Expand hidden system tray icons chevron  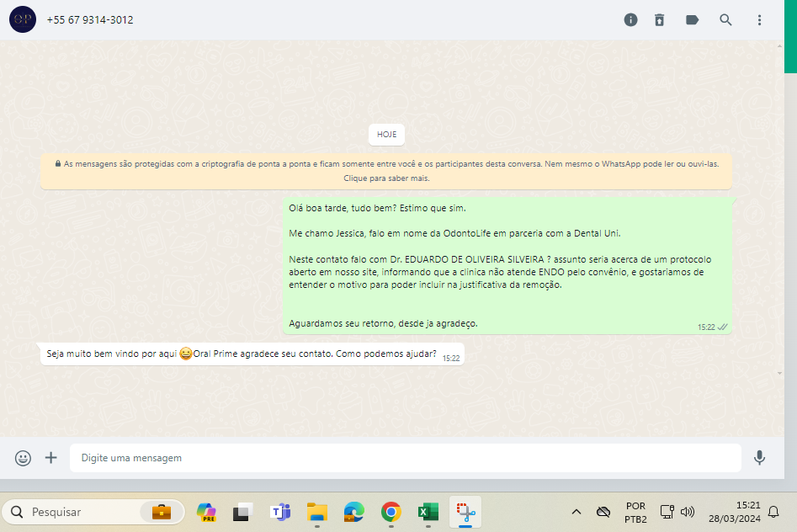click(x=576, y=512)
